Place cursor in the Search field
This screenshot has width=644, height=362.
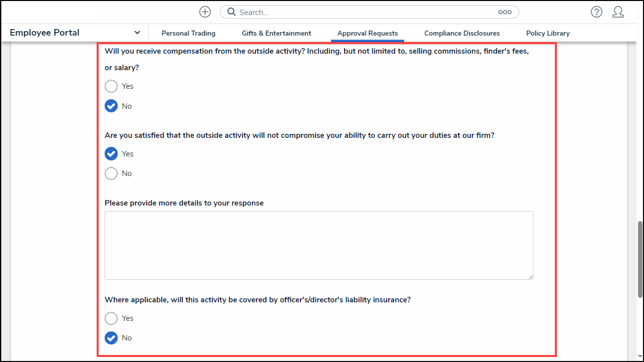(351, 12)
